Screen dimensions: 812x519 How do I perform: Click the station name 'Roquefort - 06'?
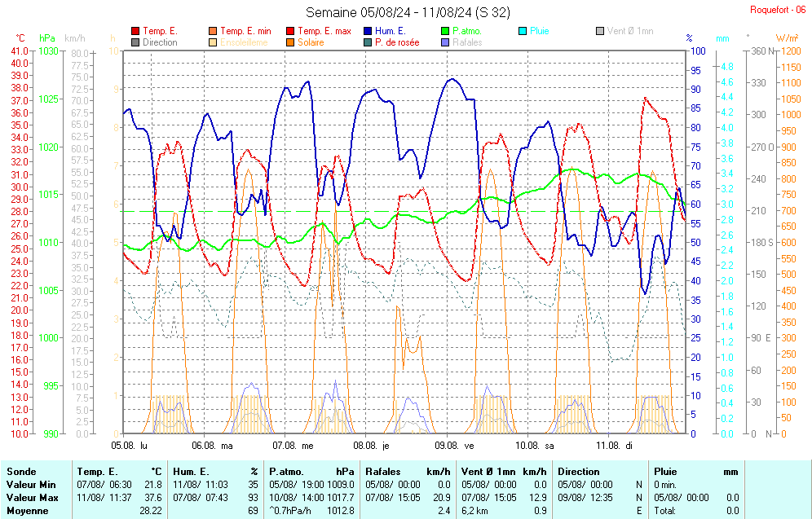pyautogui.click(x=778, y=10)
